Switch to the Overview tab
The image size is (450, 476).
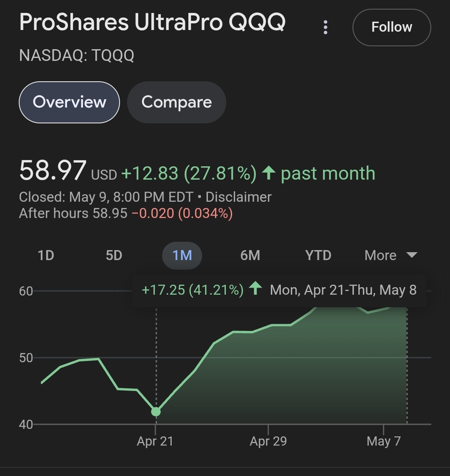tap(69, 102)
